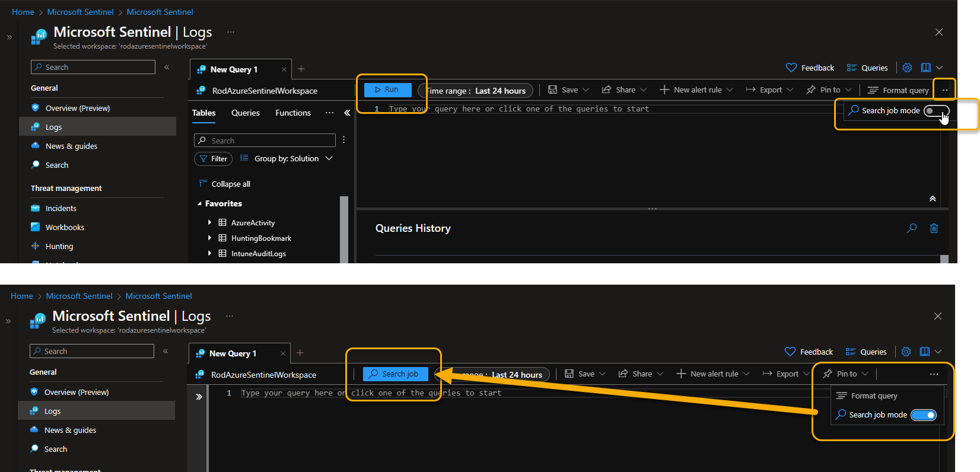
Task: Expand the AzureActivity table
Action: point(209,222)
